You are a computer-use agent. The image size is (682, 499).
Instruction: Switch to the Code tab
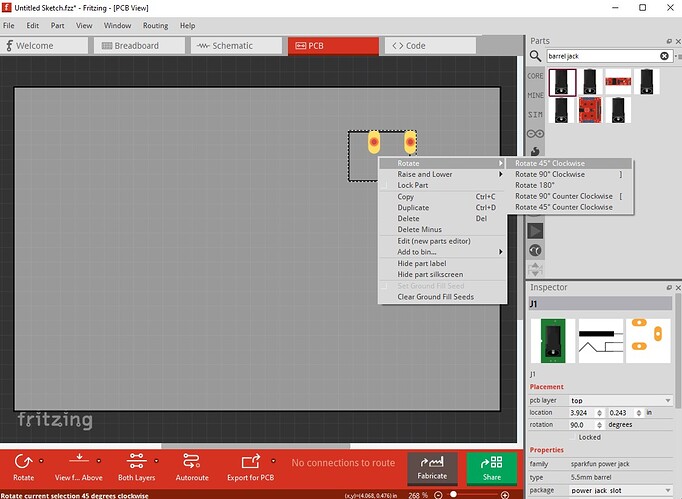click(430, 46)
